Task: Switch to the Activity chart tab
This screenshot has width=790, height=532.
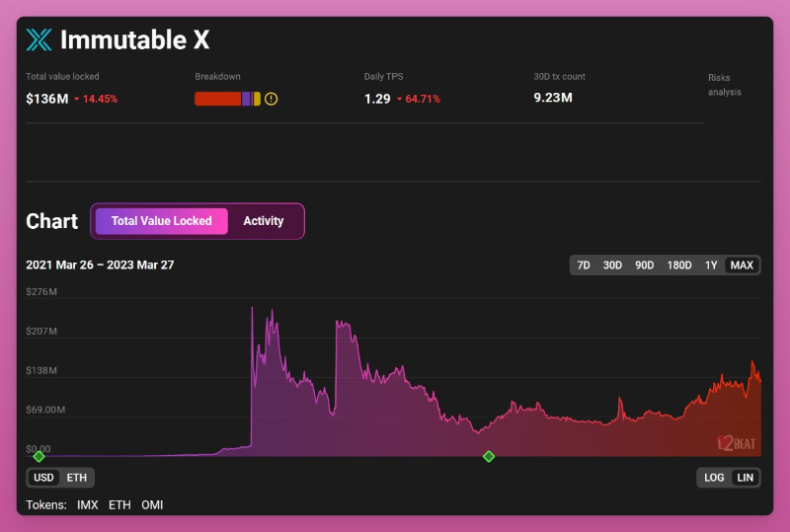Action: pyautogui.click(x=264, y=221)
